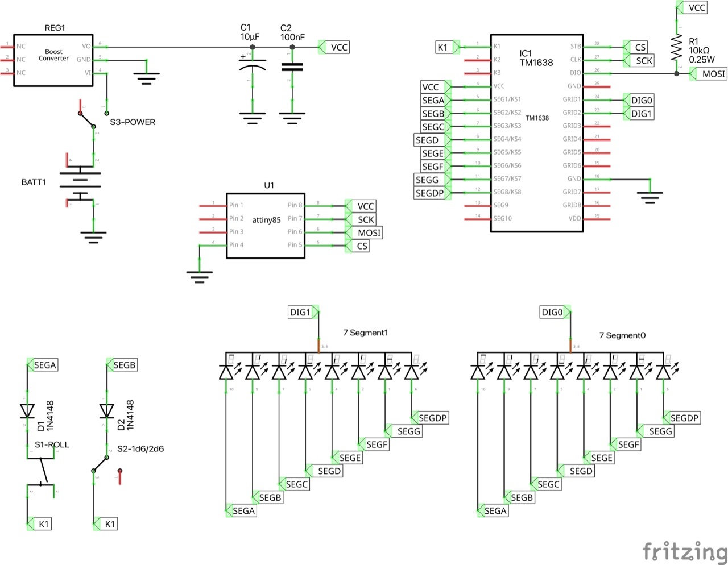Click the VCC net label next to C2
The height and width of the screenshot is (565, 728).
click(334, 47)
